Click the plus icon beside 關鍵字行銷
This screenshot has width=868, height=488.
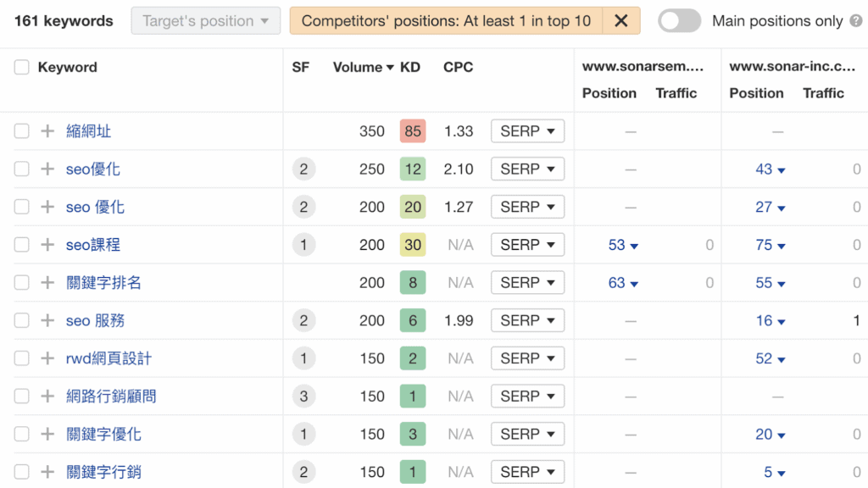(47, 472)
